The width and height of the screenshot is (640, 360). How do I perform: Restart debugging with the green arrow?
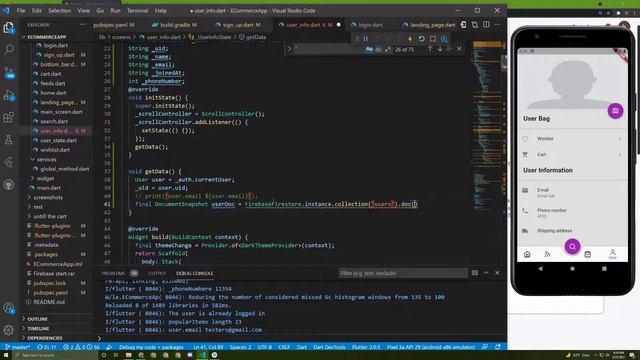pos(421,39)
